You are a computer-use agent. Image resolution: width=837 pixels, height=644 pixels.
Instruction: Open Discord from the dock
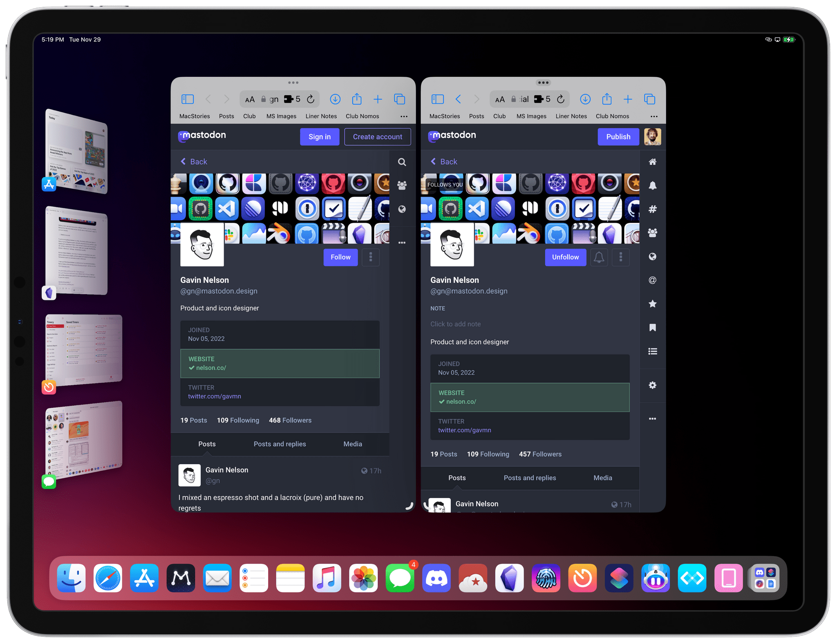pyautogui.click(x=436, y=578)
